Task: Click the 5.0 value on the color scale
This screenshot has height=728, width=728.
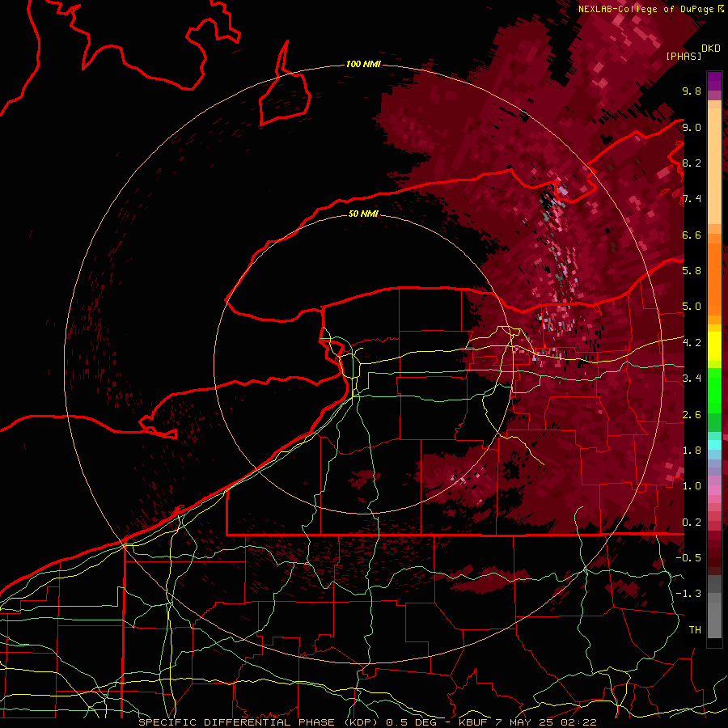Action: [x=692, y=307]
